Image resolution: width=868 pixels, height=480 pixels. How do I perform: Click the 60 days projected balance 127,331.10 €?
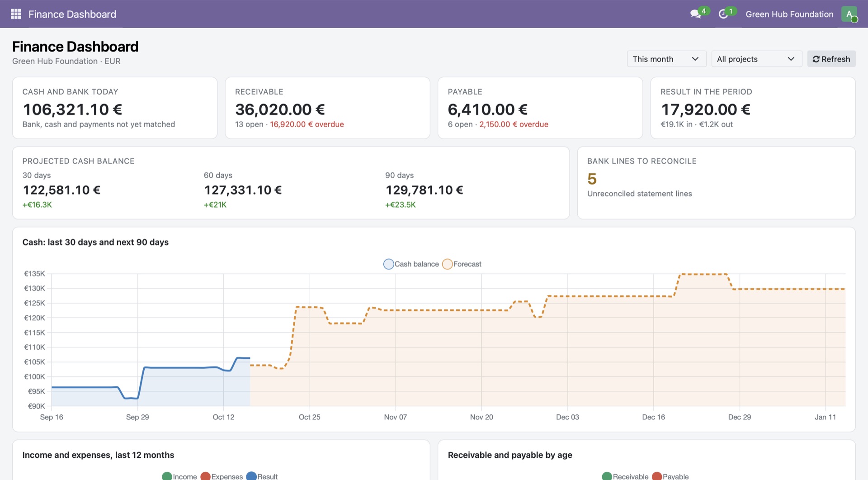point(243,190)
